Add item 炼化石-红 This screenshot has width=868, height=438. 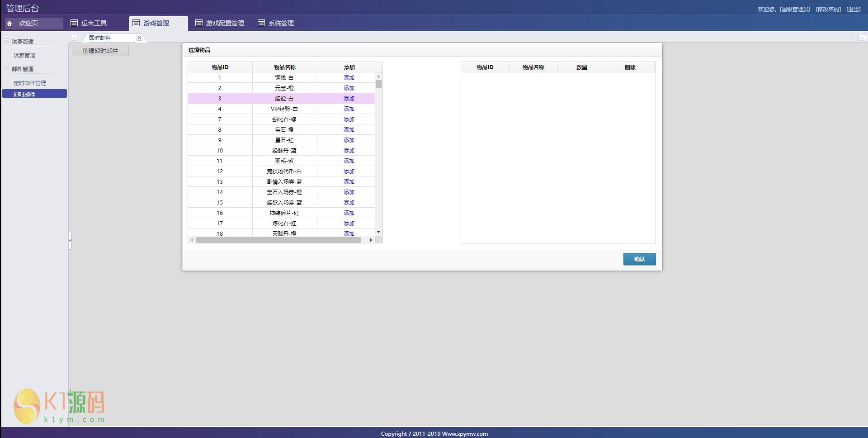pos(349,224)
